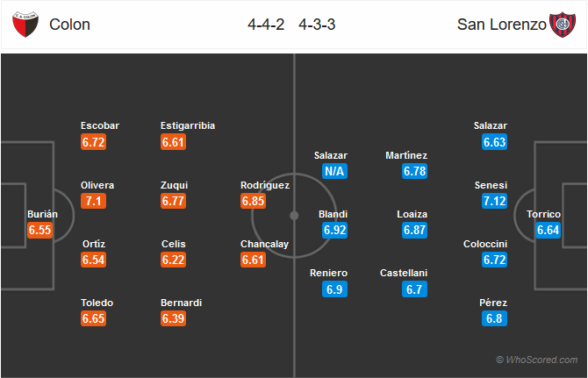Screen dimensions: 588x378
Task: Click Celis's 6.22 rating badge
Action: pyautogui.click(x=173, y=260)
